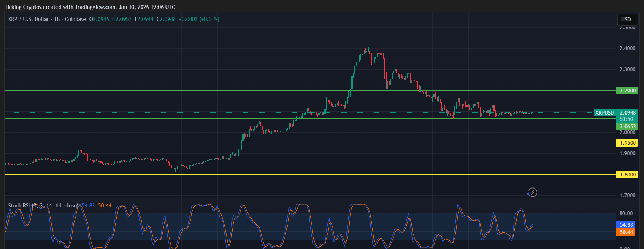
Task: Click the XRPUSD symbol tag on price scale
Action: pyautogui.click(x=604, y=113)
